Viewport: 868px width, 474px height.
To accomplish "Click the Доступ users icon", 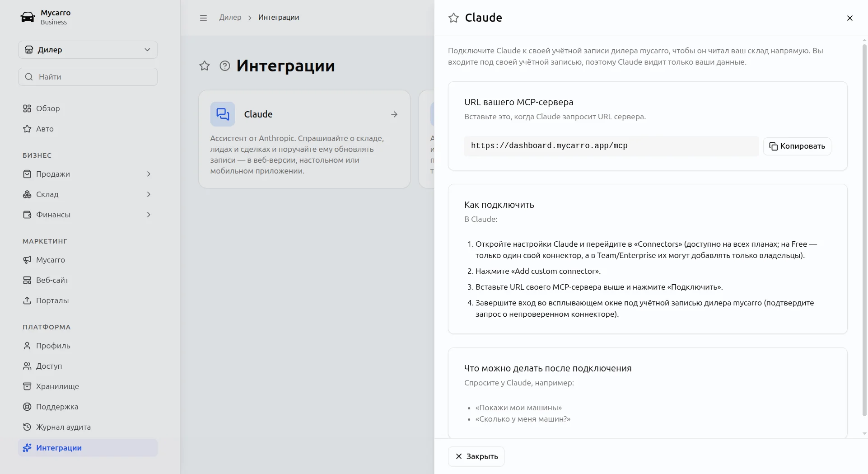I will 27,366.
